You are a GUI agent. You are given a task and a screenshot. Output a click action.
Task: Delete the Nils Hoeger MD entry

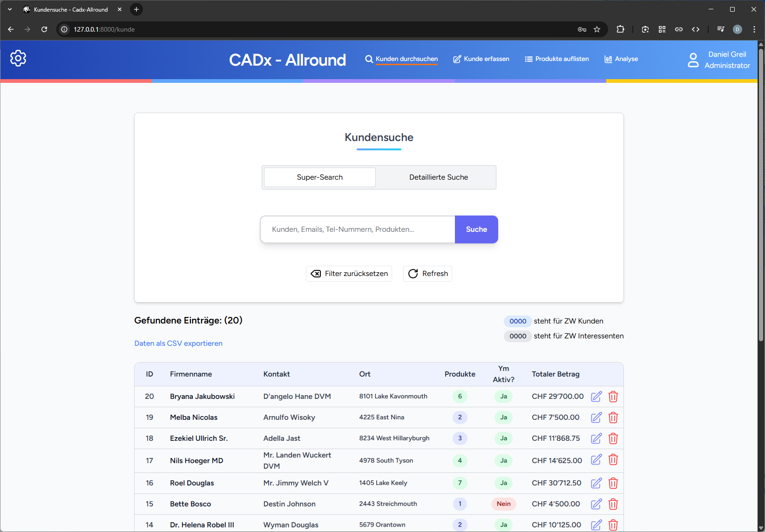613,460
